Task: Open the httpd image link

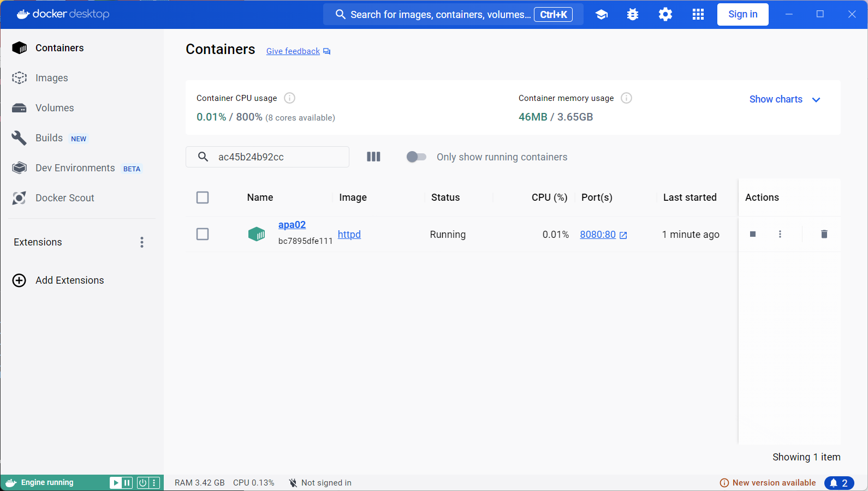Action: pos(349,235)
